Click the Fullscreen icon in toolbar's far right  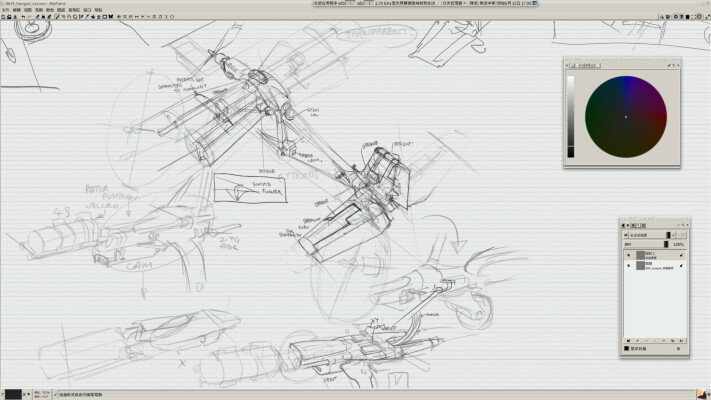pos(708,16)
